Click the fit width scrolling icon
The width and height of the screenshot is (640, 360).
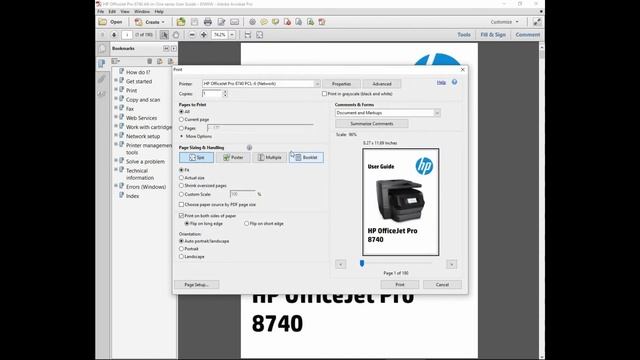click(x=248, y=35)
